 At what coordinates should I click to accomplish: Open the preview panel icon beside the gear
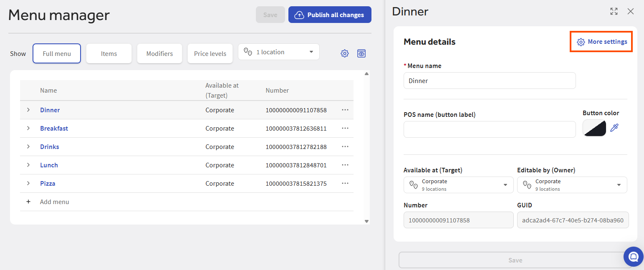coord(361,53)
